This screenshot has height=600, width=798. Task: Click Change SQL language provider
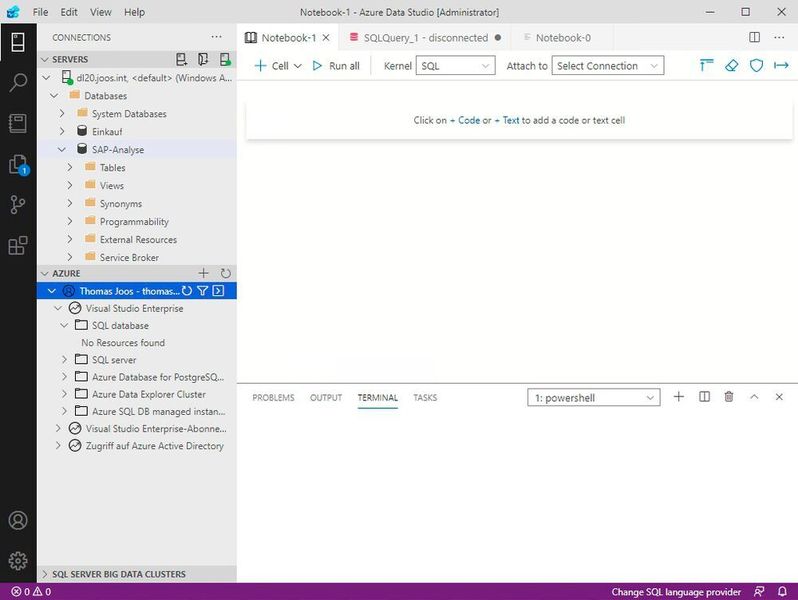[676, 591]
